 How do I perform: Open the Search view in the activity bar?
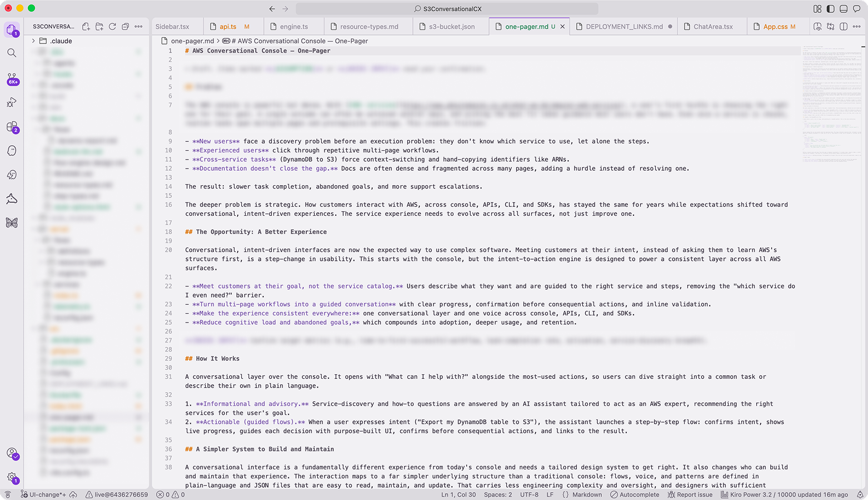(12, 53)
